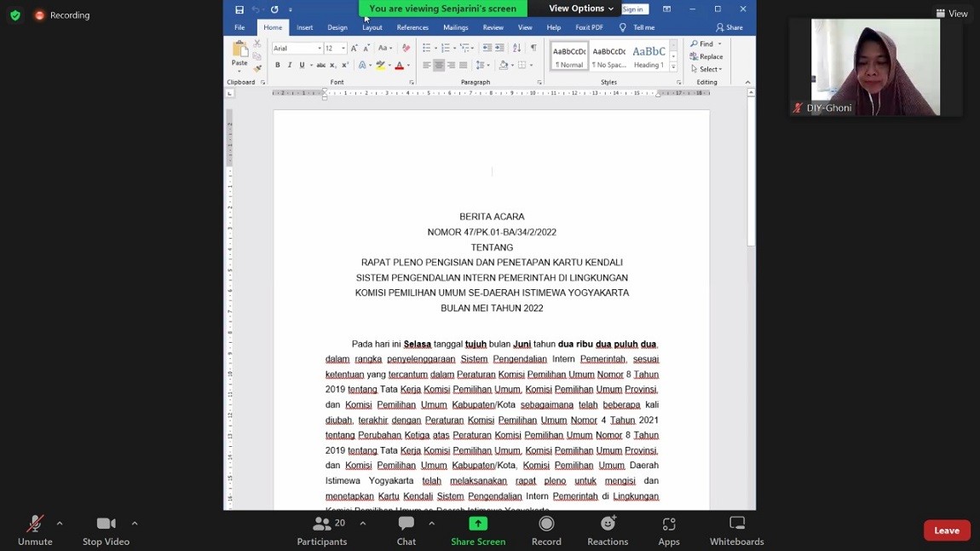This screenshot has width=980, height=551.
Task: Open the Reactions menu in Zoom
Action: coord(608,530)
